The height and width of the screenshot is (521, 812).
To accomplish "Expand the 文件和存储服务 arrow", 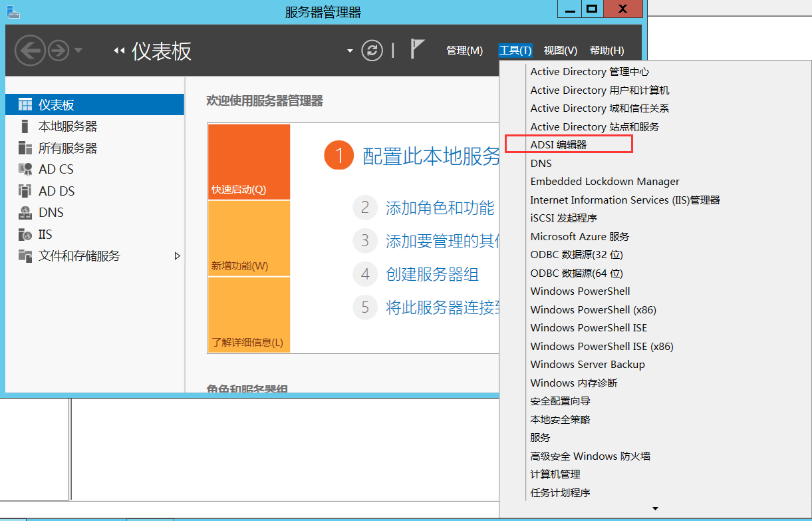I will 177,256.
